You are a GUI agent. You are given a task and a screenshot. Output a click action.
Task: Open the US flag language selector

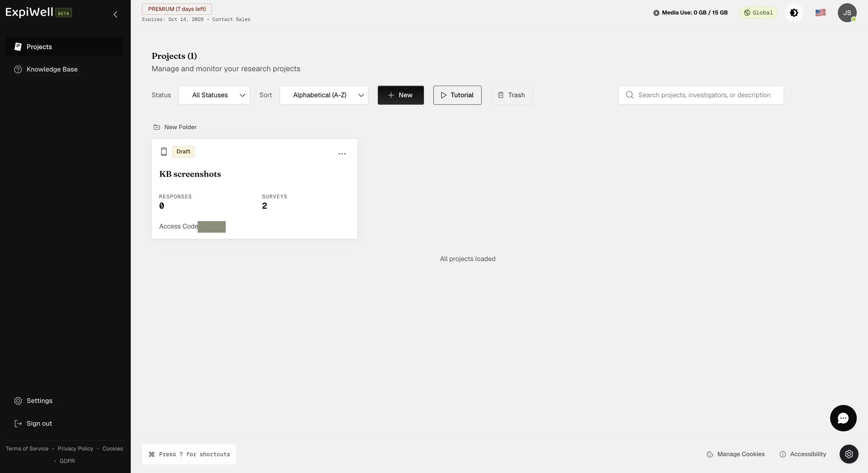(x=820, y=13)
